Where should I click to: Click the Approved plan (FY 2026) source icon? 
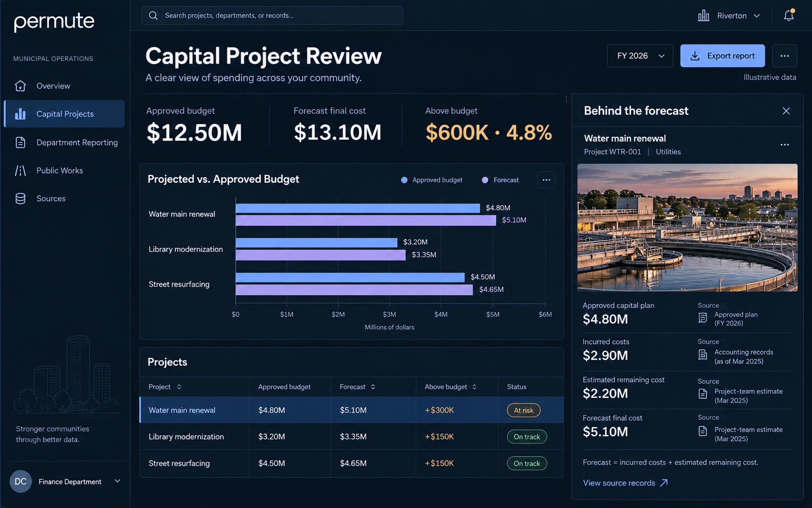pos(703,318)
